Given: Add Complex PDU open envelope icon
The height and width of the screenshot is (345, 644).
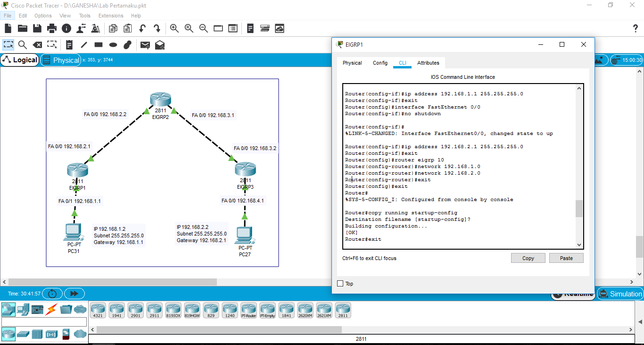Looking at the screenshot, I should click(x=160, y=45).
